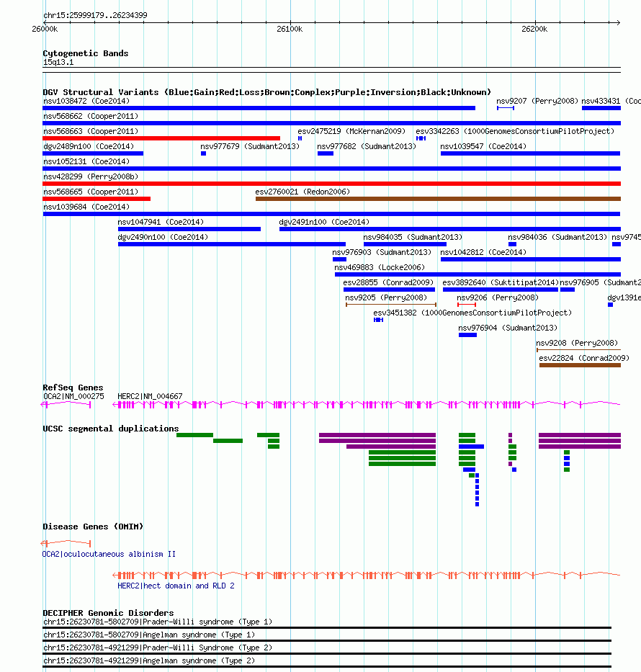Click the small blue marker under nsv977679
The height and width of the screenshot is (672, 641).
tap(204, 153)
